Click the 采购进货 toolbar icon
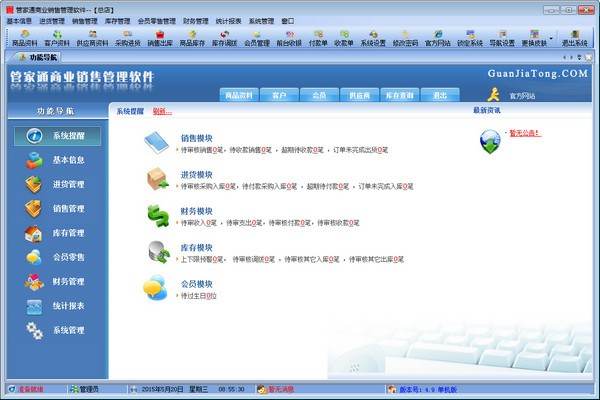 coord(128,39)
